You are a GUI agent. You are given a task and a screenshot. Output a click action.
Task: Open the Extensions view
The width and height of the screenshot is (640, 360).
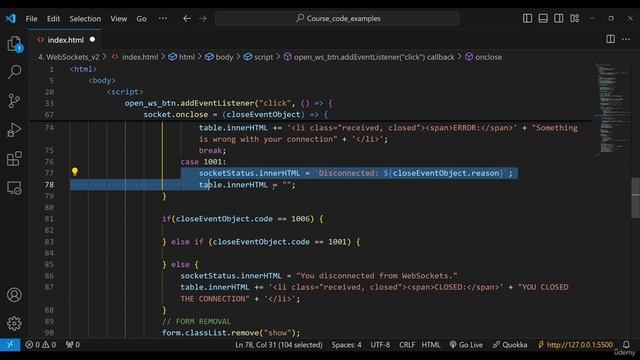point(14,159)
